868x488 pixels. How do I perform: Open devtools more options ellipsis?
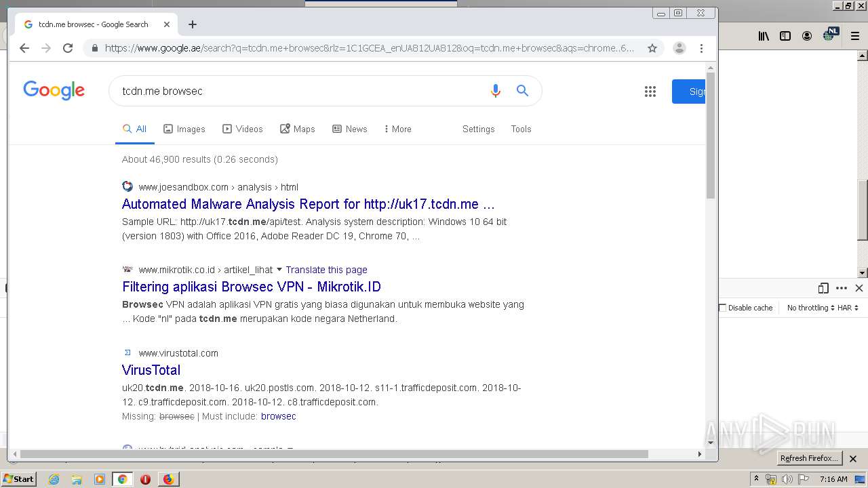842,288
